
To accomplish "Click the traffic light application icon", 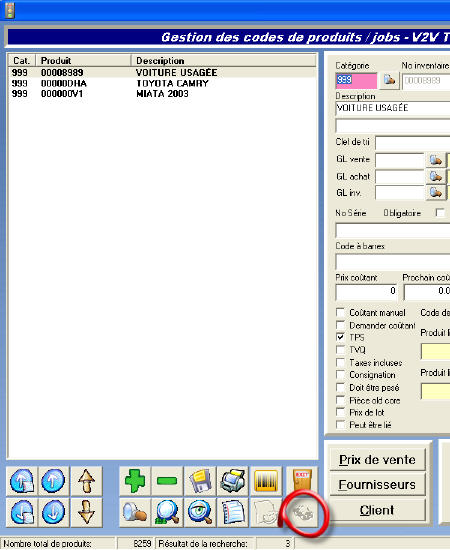I will (10, 11).
